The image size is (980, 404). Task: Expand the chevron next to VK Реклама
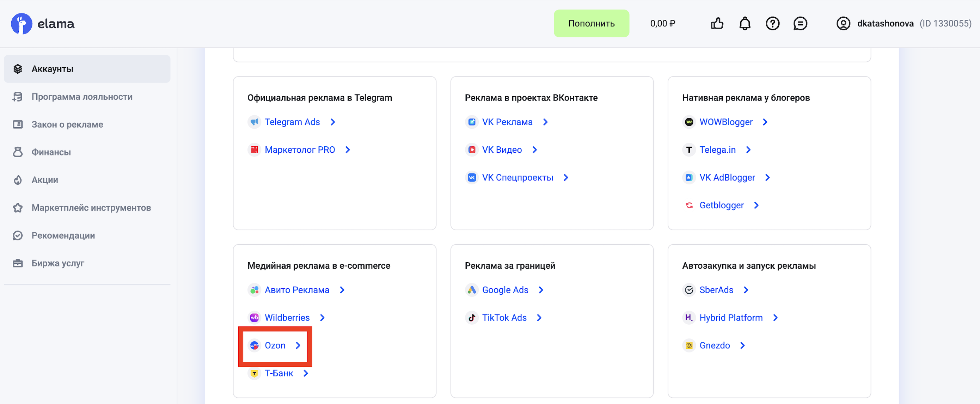546,122
